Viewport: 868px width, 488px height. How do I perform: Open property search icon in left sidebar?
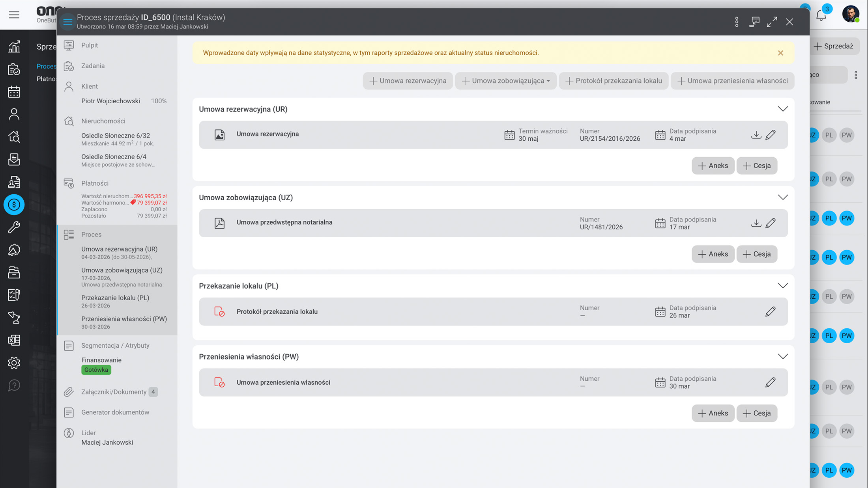[x=14, y=137]
